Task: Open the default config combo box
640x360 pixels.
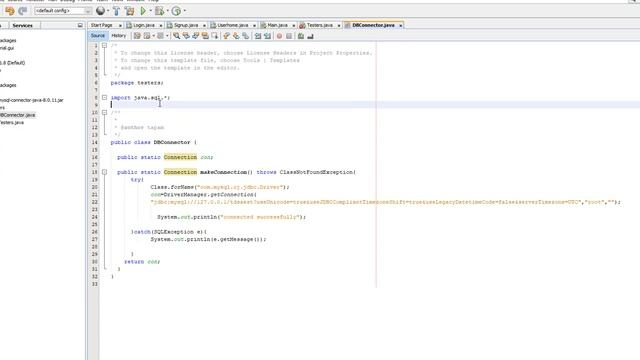Action: tap(63, 11)
